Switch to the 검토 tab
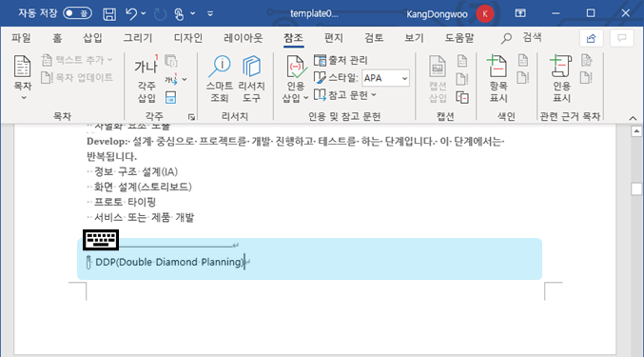The height and width of the screenshot is (357, 644). pos(374,38)
